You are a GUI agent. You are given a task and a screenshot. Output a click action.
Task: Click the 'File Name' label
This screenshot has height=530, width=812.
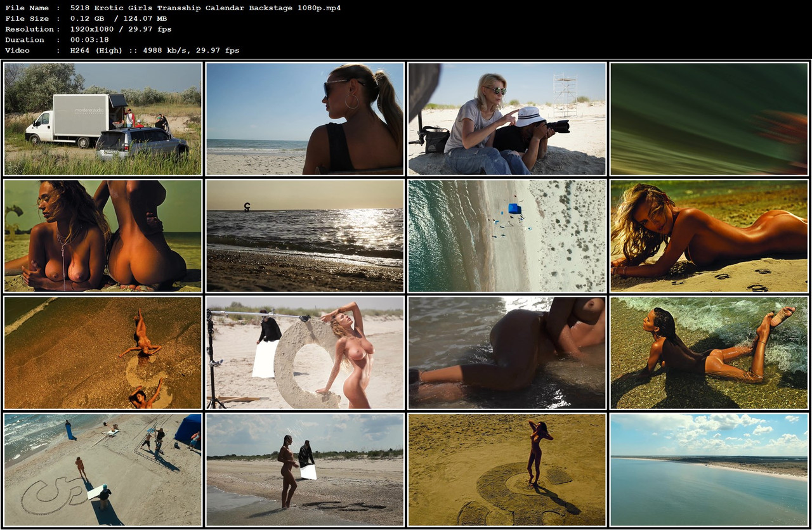[27, 8]
